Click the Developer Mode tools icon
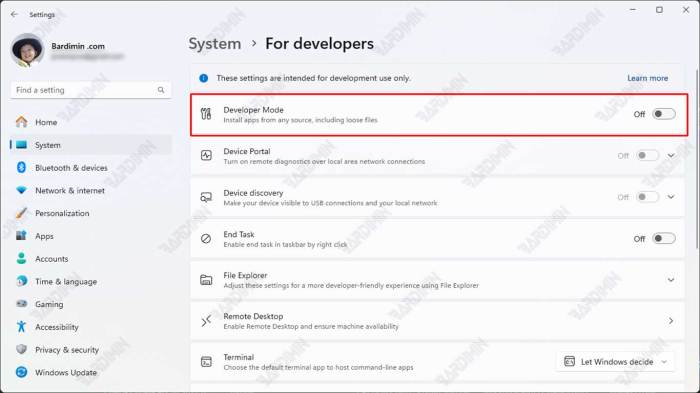The image size is (700, 393). [206, 114]
